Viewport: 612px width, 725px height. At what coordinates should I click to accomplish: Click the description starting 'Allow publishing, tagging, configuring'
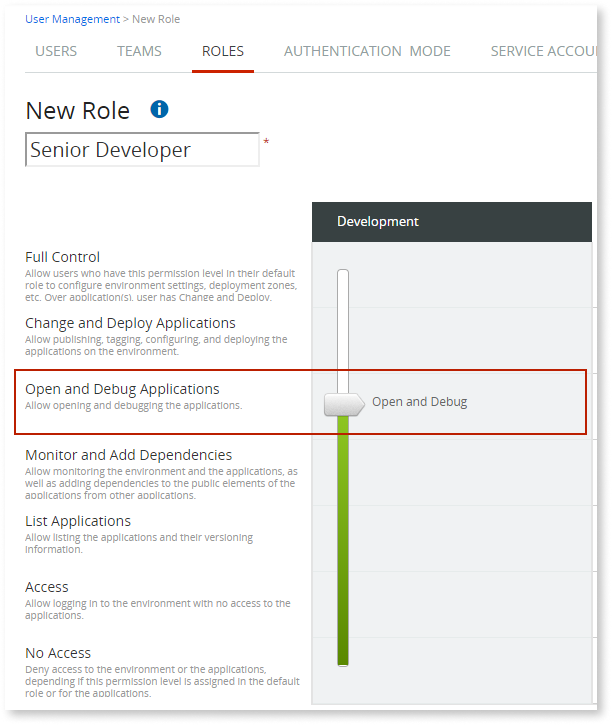click(x=156, y=345)
